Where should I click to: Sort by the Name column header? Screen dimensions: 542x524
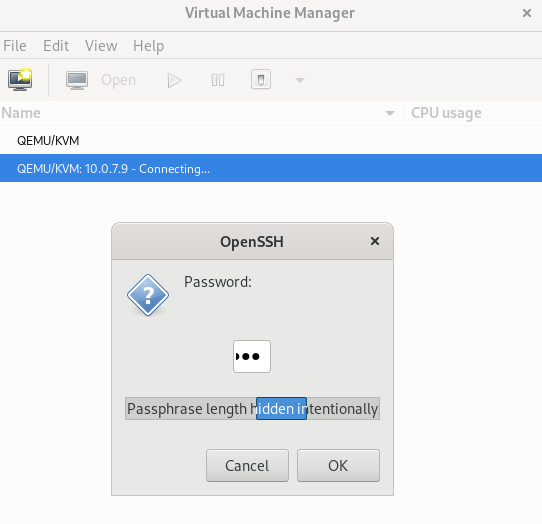202,113
